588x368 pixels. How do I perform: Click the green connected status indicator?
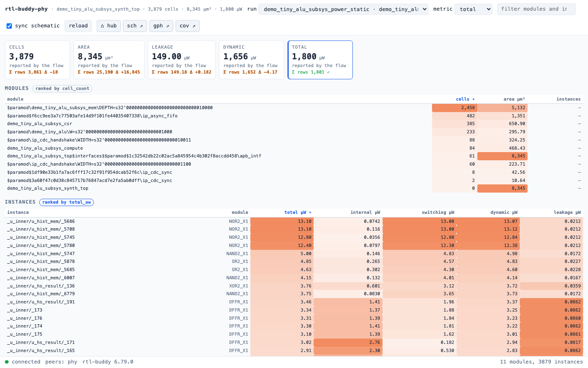(7, 362)
